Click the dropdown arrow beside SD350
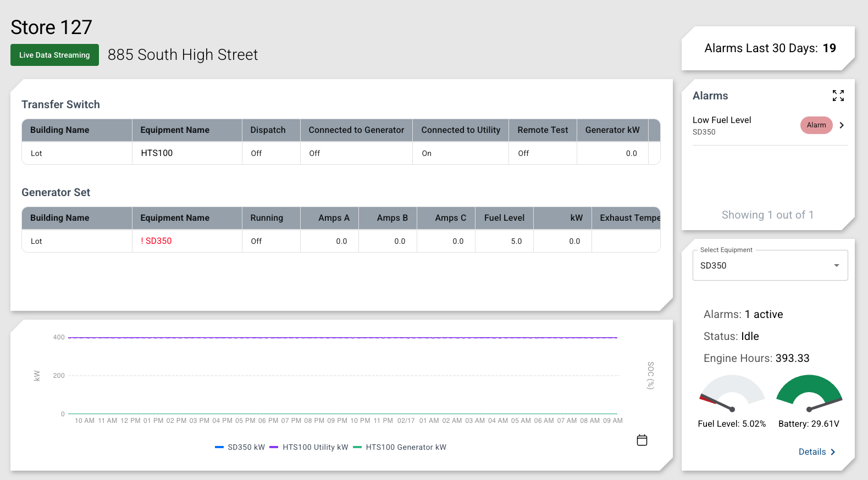 point(836,265)
